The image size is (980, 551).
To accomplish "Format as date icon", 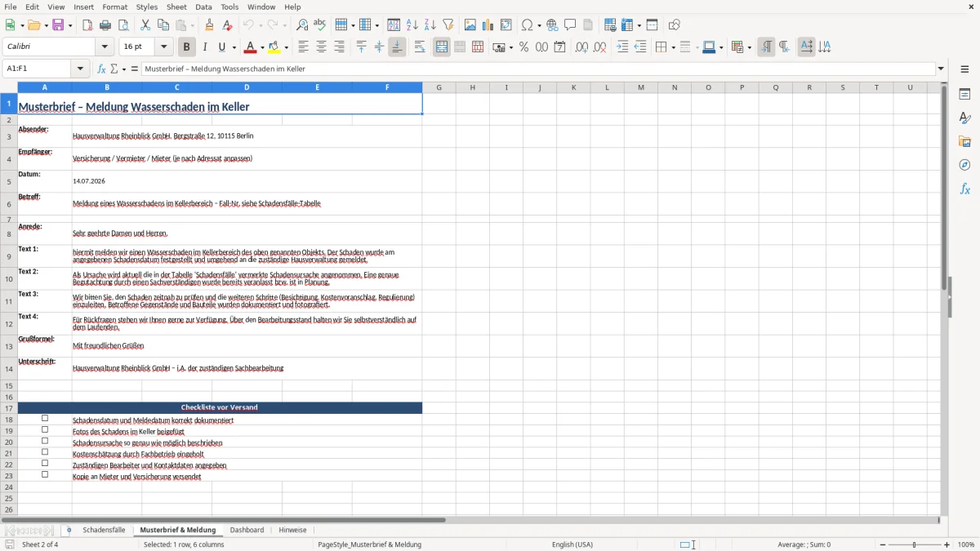I will coord(559,47).
